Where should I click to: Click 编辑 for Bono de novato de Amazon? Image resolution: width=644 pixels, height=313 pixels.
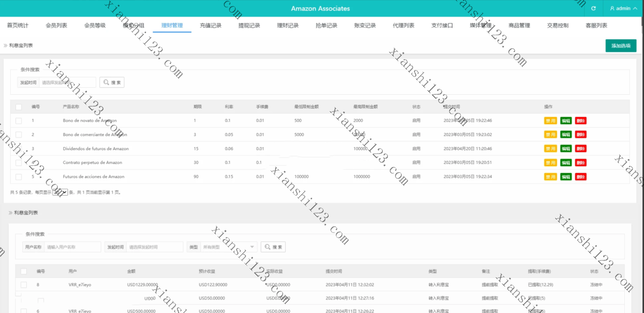pyautogui.click(x=566, y=121)
